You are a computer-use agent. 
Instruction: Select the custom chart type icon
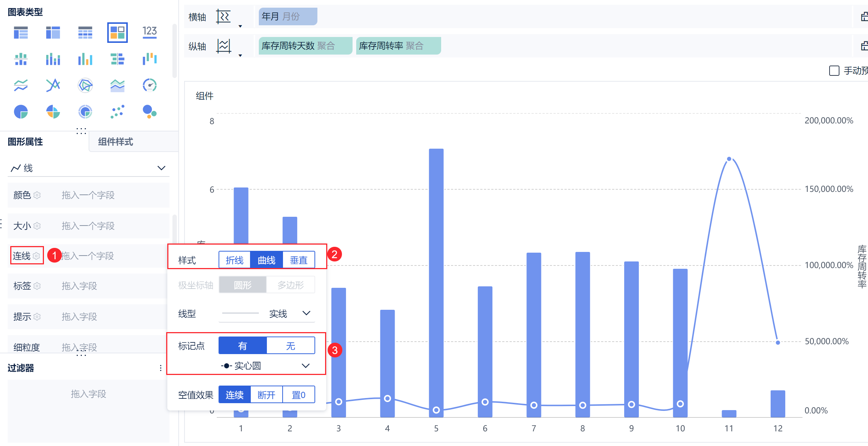tap(117, 32)
